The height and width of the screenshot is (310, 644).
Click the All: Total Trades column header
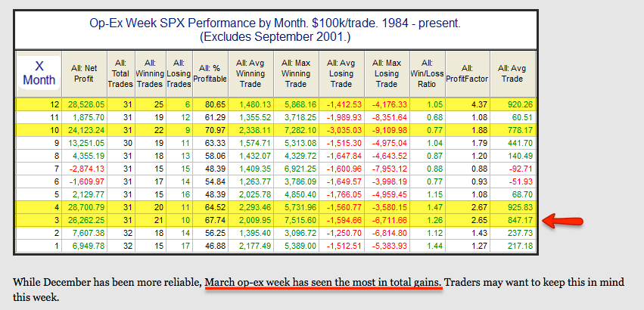click(x=122, y=74)
